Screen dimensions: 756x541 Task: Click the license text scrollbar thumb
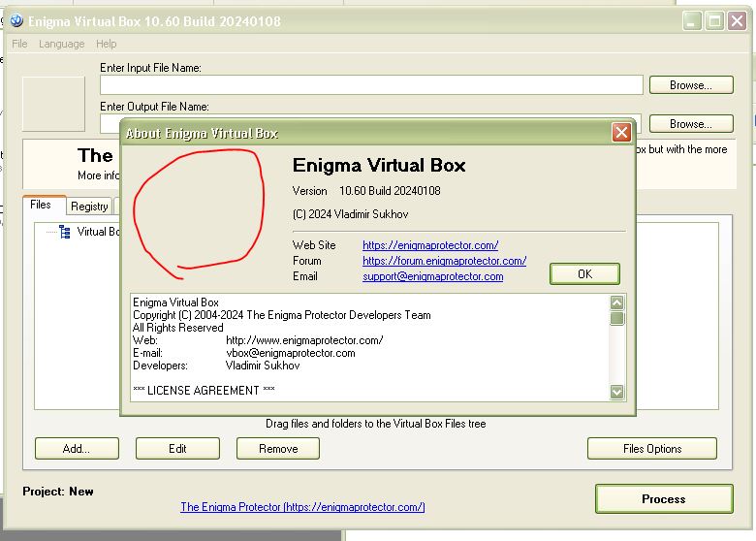click(x=616, y=318)
